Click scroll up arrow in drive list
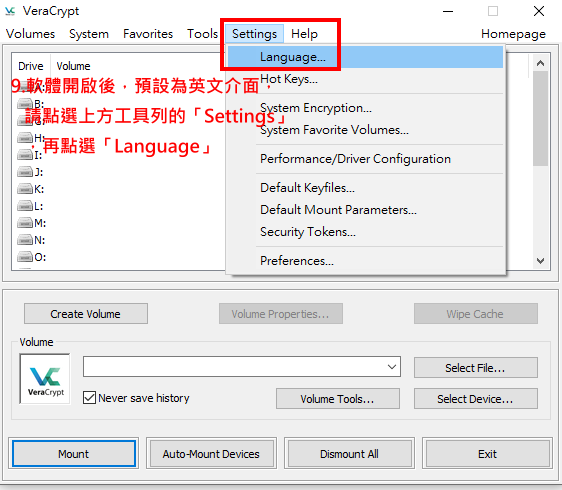The image size is (562, 490). [540, 63]
